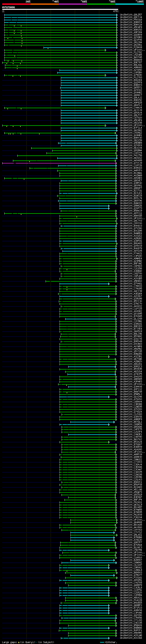
Task: Click the UniRef100_B1YLE1 label
Action: pos(131,193)
